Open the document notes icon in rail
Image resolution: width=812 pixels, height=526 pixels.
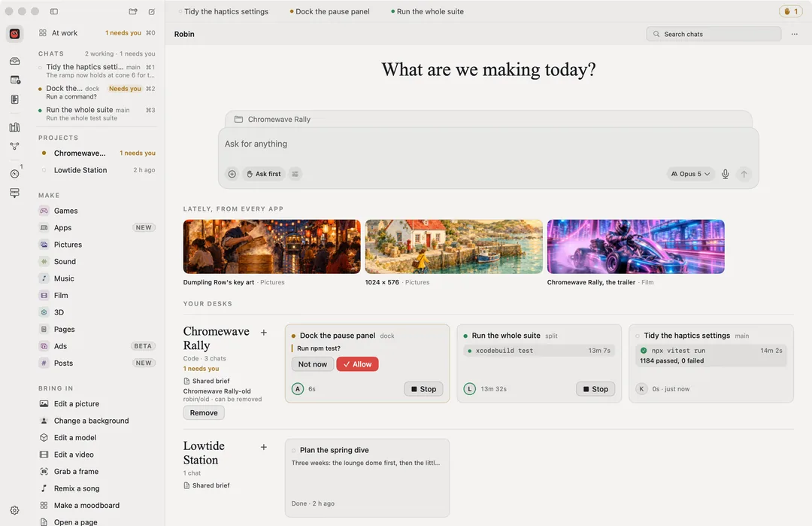click(x=14, y=99)
